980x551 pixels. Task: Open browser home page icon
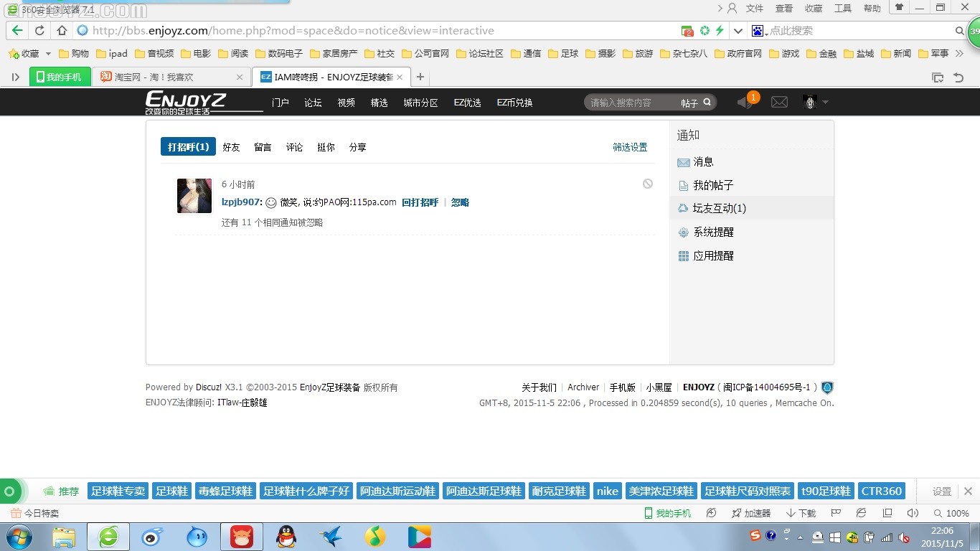[x=62, y=31]
